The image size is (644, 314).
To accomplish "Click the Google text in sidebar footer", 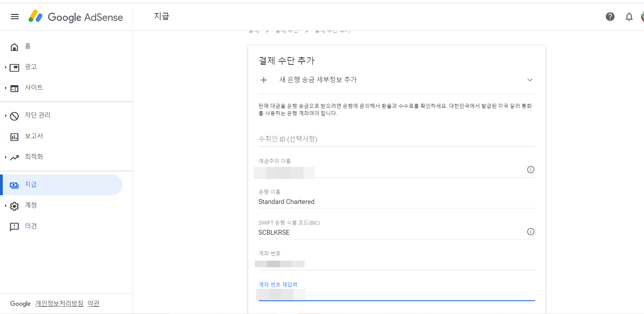I will pos(20,304).
